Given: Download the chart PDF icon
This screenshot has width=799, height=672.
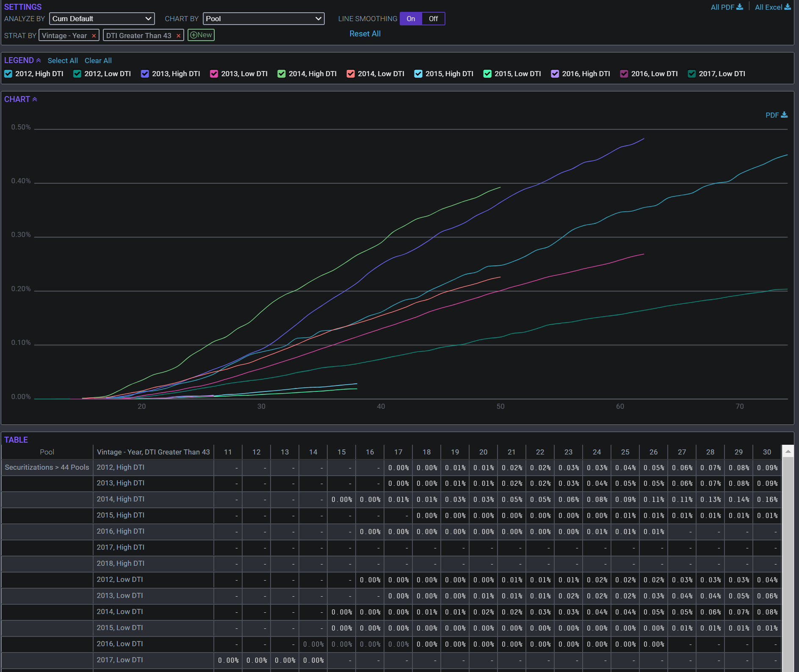Looking at the screenshot, I should point(784,115).
